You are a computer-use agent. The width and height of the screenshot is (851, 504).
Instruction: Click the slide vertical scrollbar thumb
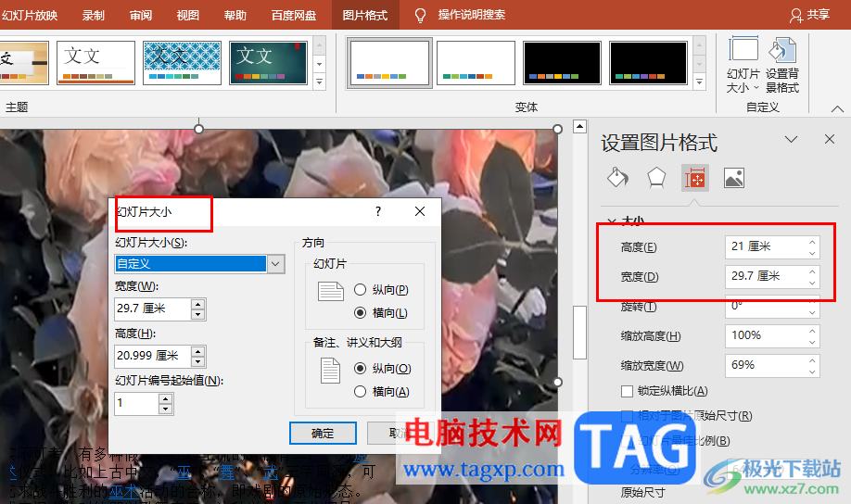(579, 332)
